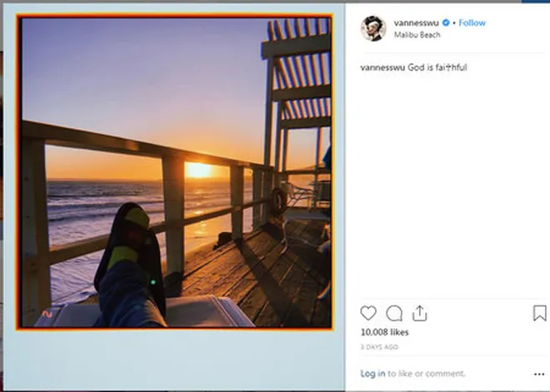550x392 pixels.
Task: Click vannesswu username in the caption
Action: click(382, 67)
